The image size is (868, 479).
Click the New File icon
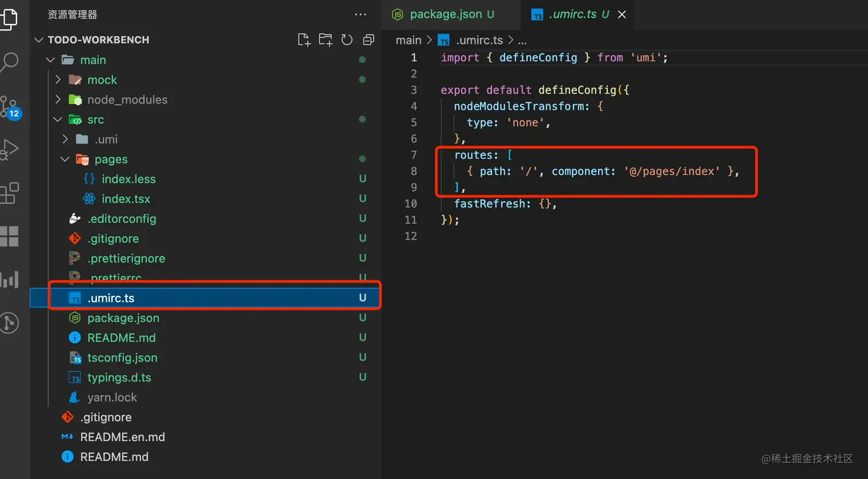(304, 40)
